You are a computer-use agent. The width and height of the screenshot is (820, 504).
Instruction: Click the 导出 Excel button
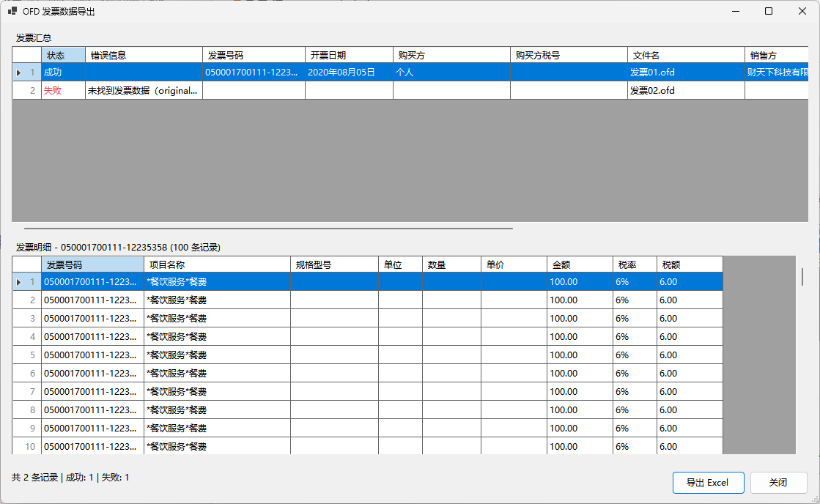708,483
